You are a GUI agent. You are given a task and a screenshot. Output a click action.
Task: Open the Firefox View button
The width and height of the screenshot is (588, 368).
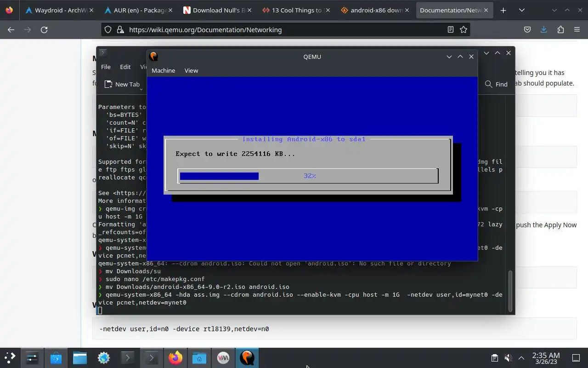coord(9,10)
